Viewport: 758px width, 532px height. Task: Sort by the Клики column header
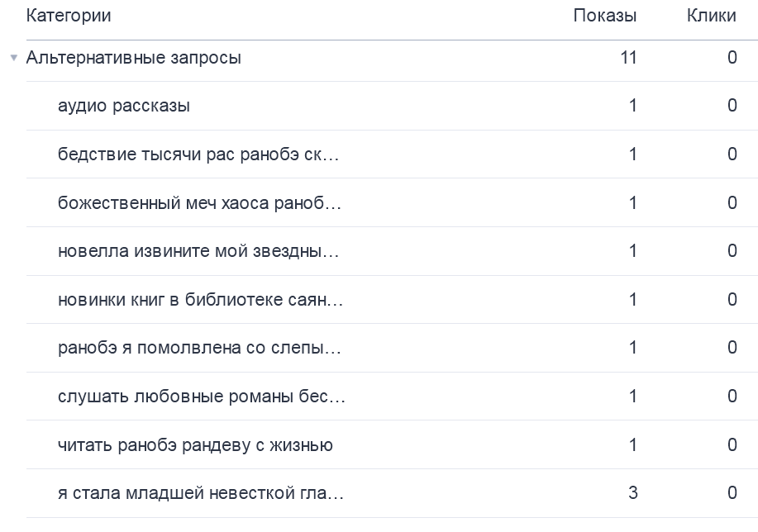coord(711,16)
